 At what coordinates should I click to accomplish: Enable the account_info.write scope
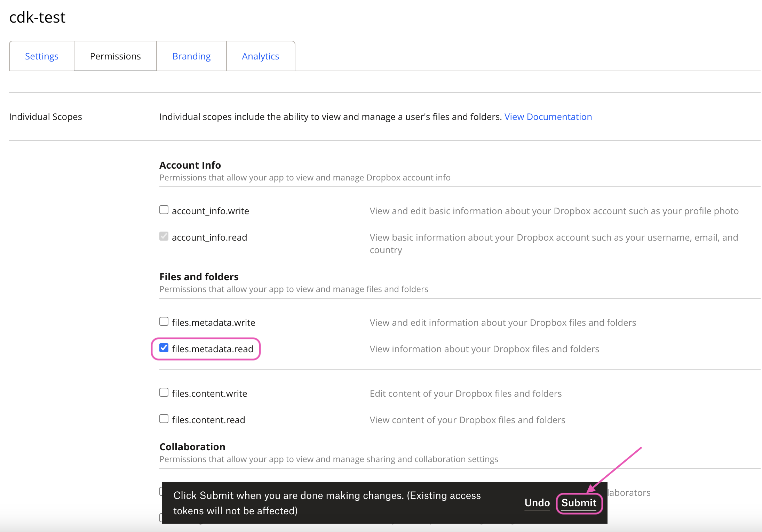click(x=164, y=209)
